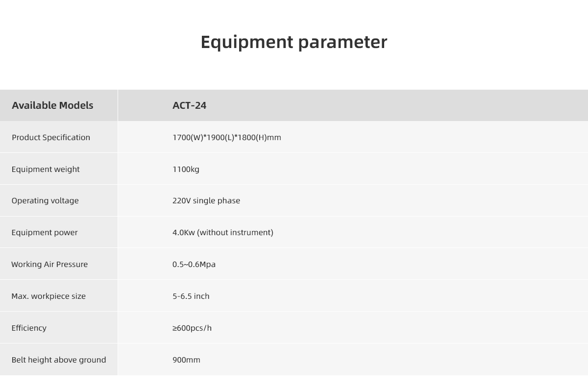
Task: Select the Max. workpiece size label
Action: [49, 296]
